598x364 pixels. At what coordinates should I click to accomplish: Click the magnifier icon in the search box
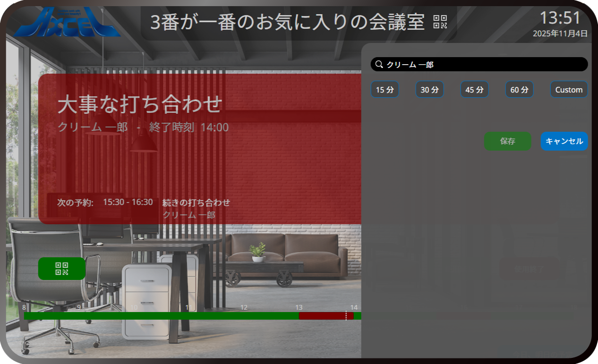(379, 64)
